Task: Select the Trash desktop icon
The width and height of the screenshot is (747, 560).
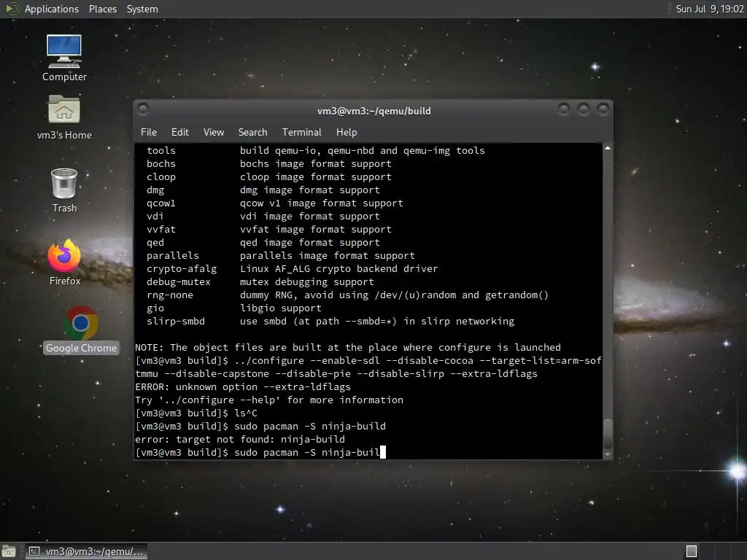Action: pos(64,190)
